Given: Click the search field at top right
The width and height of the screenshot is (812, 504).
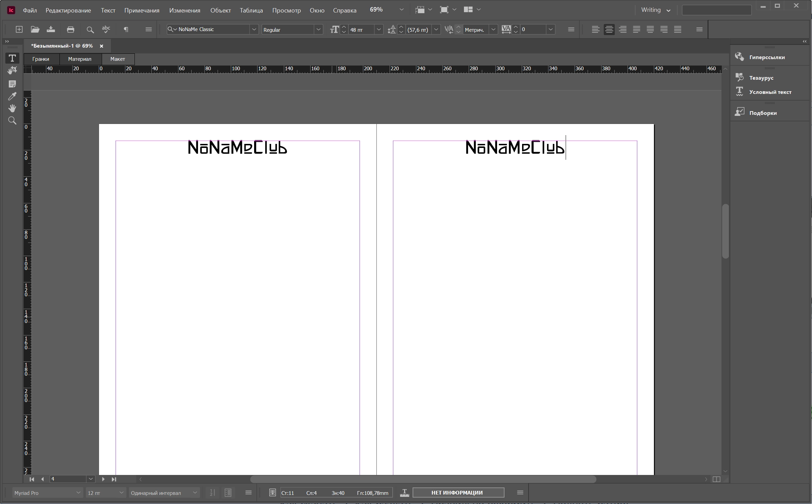Looking at the screenshot, I should [x=716, y=10].
